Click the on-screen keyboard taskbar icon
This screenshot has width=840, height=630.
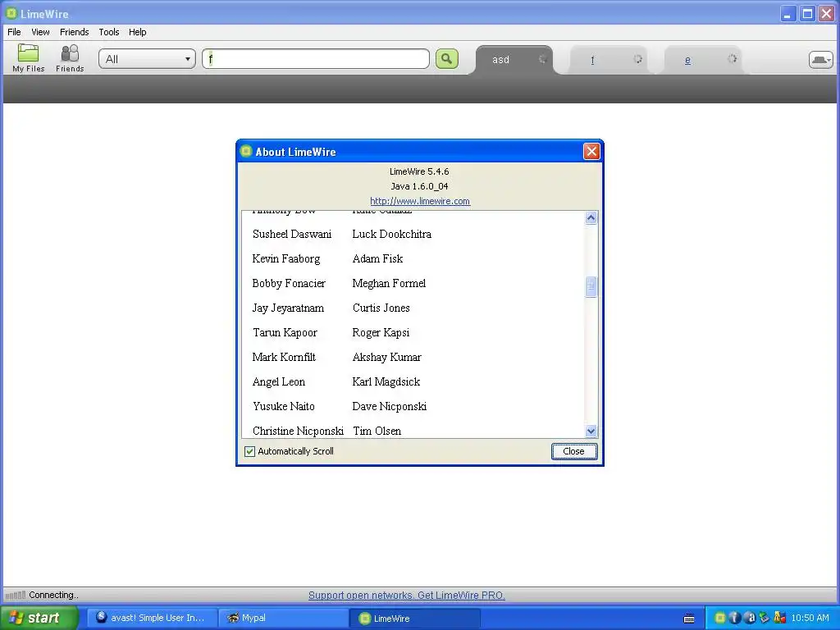(689, 619)
